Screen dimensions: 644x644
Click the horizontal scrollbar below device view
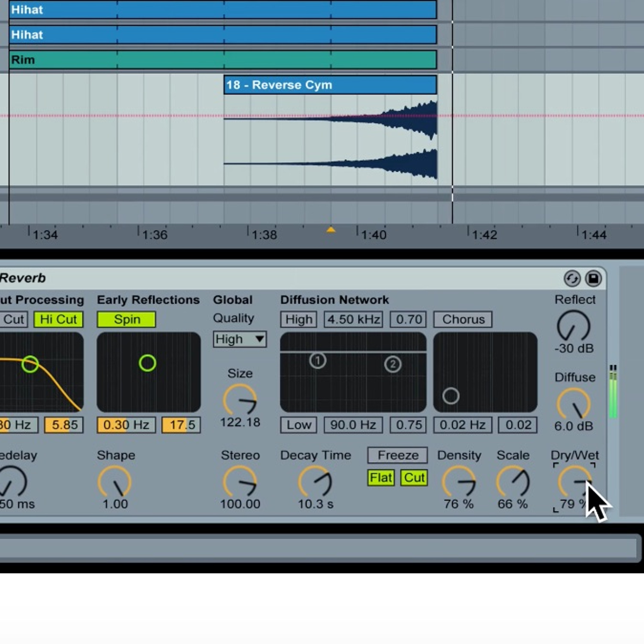[x=318, y=548]
